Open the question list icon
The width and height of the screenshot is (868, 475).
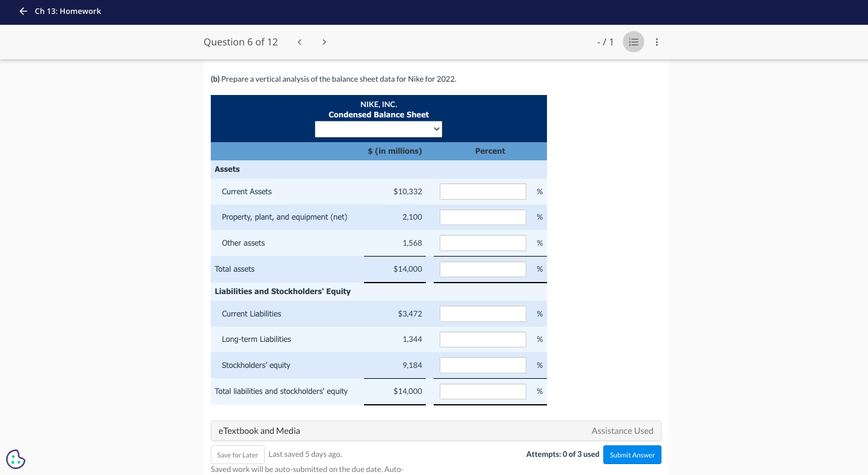point(634,42)
